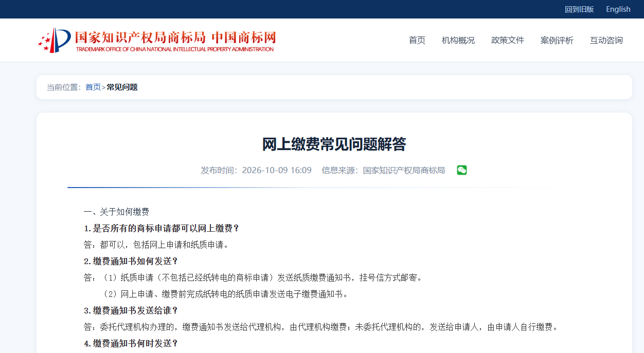
Task: Click answer line about 电子缴费通知书
Action: (225, 294)
